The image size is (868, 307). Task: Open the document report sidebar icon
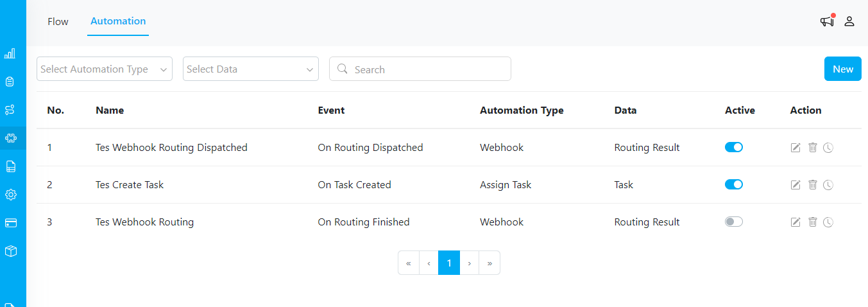tap(10, 166)
